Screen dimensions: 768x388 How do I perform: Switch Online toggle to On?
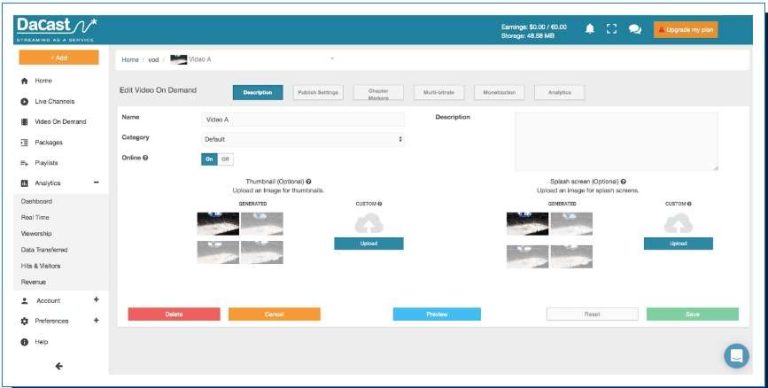click(x=209, y=159)
